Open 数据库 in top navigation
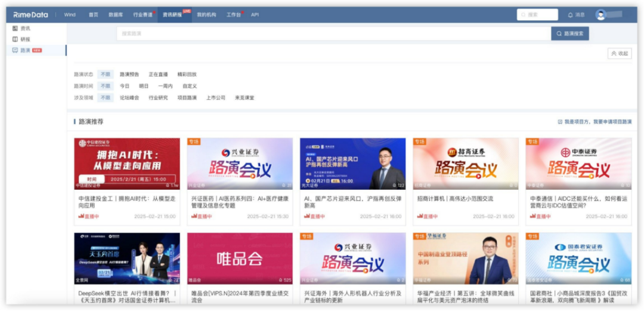Image resolution: width=644 pixels, height=311 pixels. [x=116, y=15]
